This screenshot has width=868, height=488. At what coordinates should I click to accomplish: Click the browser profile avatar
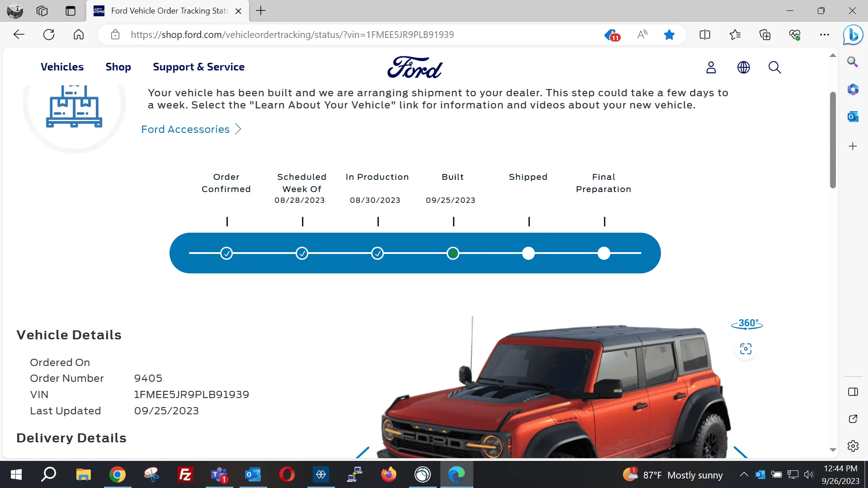pyautogui.click(x=15, y=11)
